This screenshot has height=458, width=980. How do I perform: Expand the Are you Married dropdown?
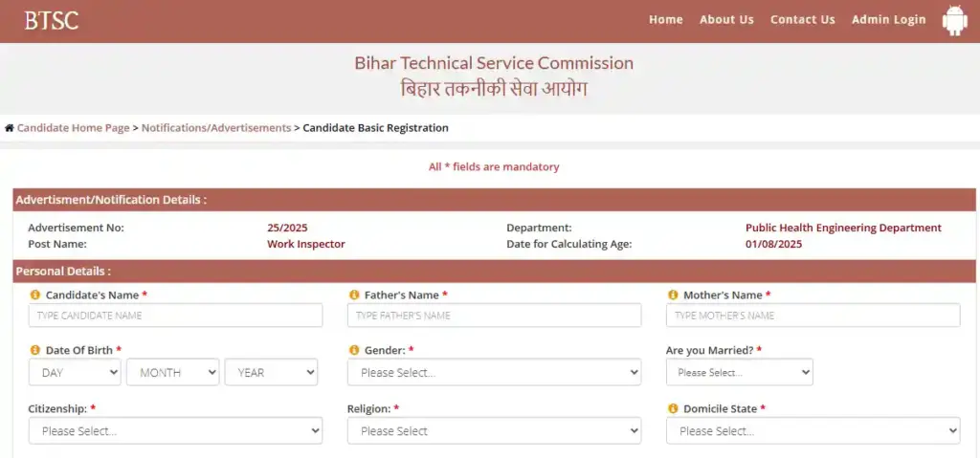[739, 373]
